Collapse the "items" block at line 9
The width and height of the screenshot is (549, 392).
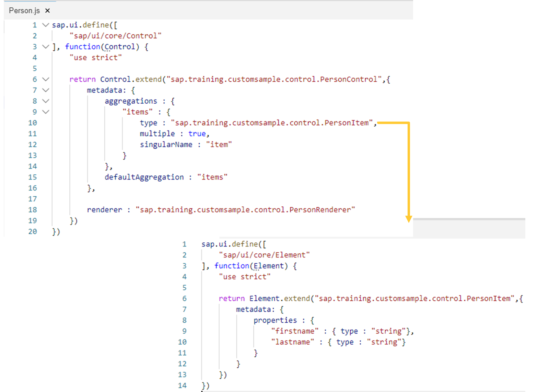pos(46,112)
